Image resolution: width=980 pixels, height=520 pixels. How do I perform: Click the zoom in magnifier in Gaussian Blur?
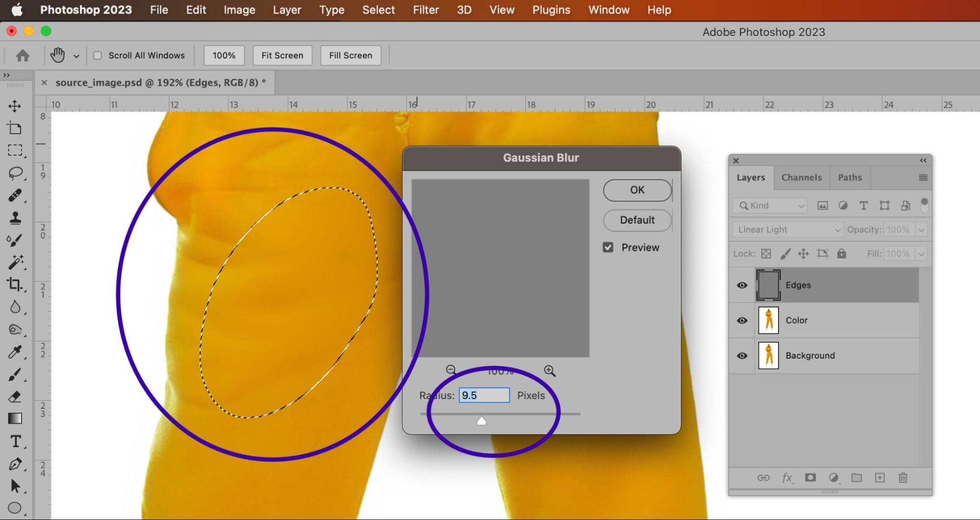550,371
